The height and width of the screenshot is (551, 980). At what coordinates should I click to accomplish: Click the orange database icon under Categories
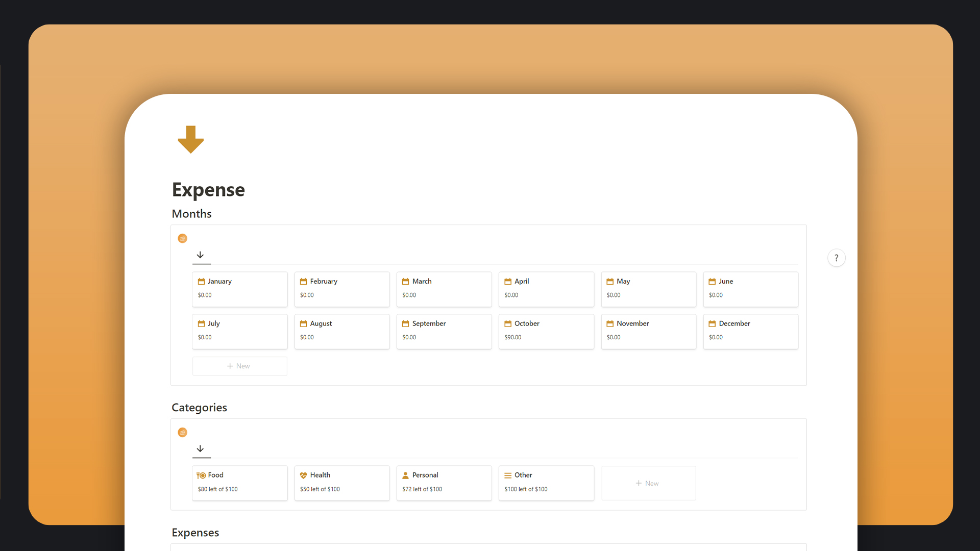(182, 432)
